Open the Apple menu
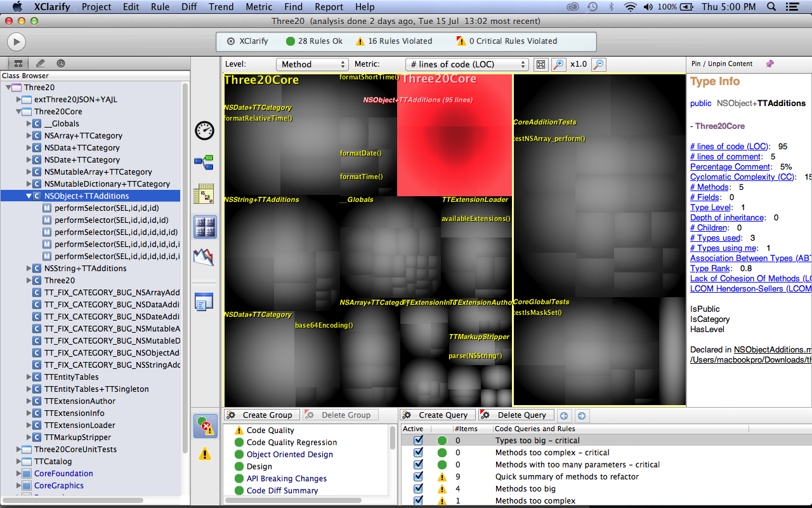Screen dimensions: 812x508 (x=18, y=7)
